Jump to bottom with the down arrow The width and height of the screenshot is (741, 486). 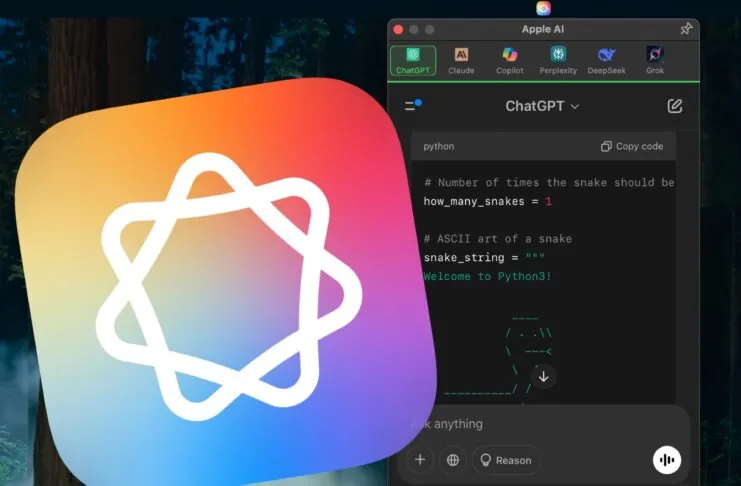click(x=543, y=377)
